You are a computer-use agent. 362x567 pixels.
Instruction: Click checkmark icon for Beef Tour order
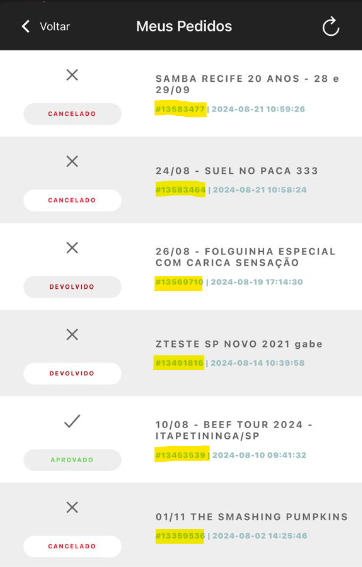pyautogui.click(x=72, y=421)
